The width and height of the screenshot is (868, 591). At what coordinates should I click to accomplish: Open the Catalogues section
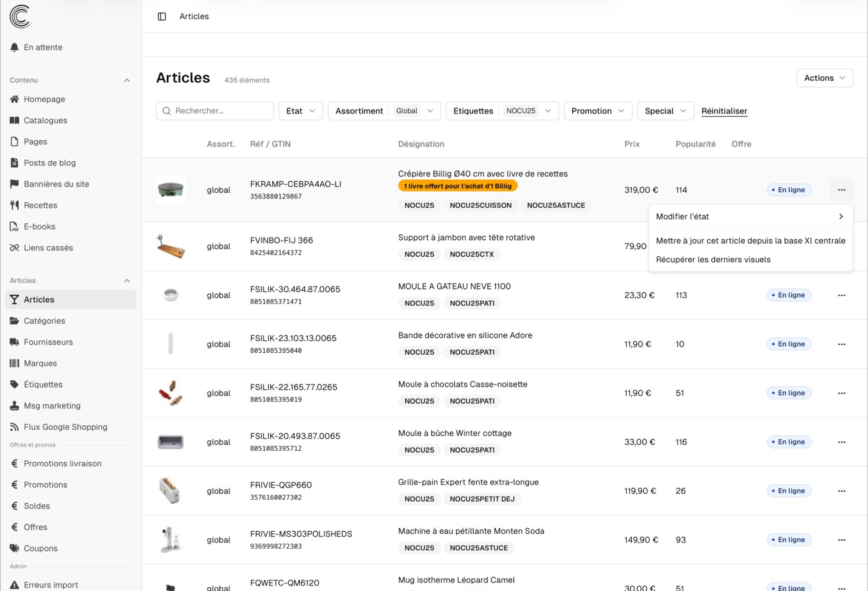[45, 120]
